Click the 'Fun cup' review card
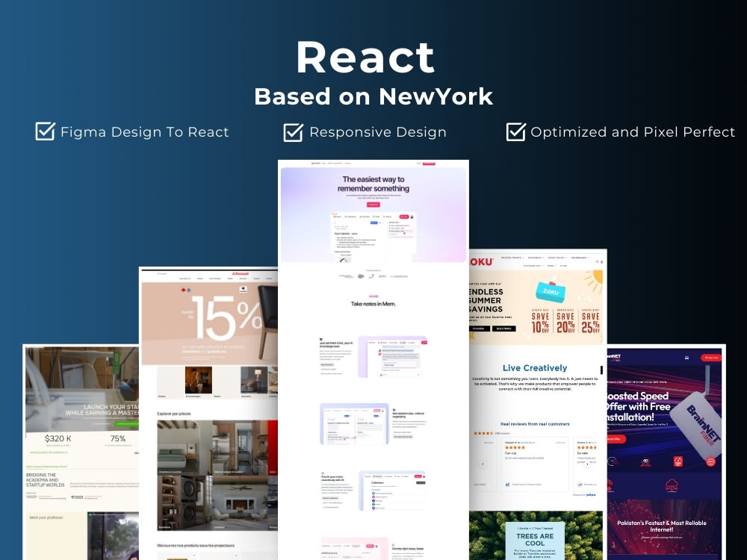The height and width of the screenshot is (560, 747). tap(535, 464)
